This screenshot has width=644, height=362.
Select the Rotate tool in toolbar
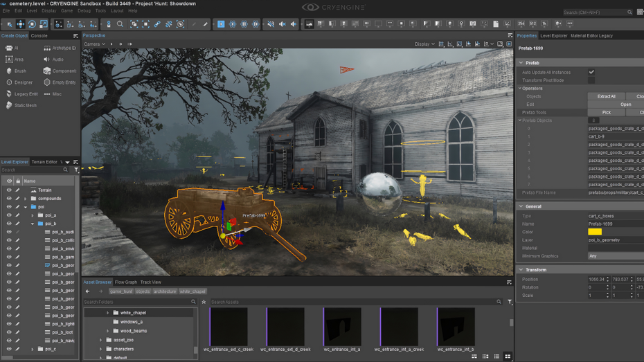[32, 24]
